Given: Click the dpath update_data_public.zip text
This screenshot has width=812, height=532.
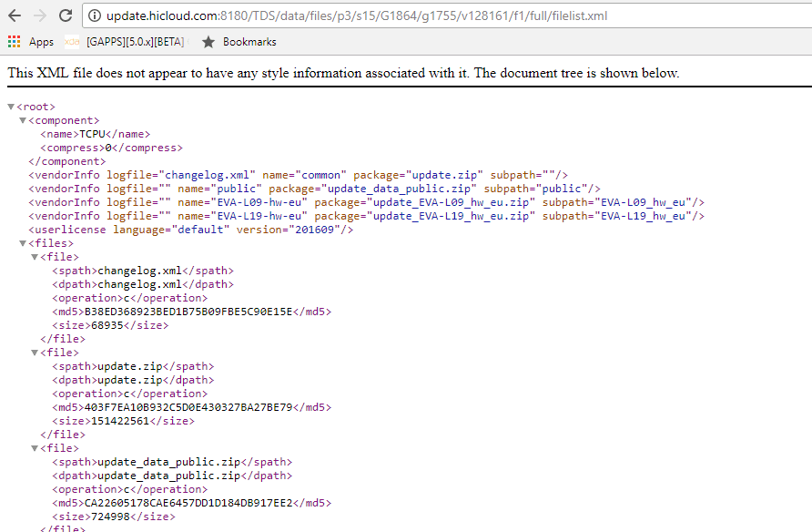Looking at the screenshot, I should [169, 476].
